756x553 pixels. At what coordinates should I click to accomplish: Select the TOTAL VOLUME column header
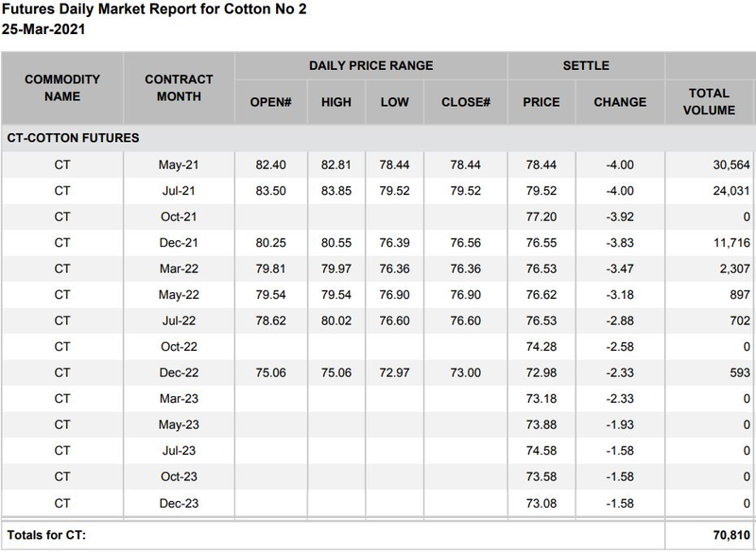click(x=710, y=101)
